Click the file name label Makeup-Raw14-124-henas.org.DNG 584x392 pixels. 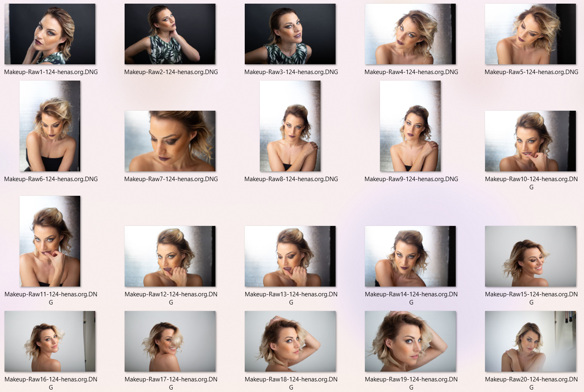[411, 298]
